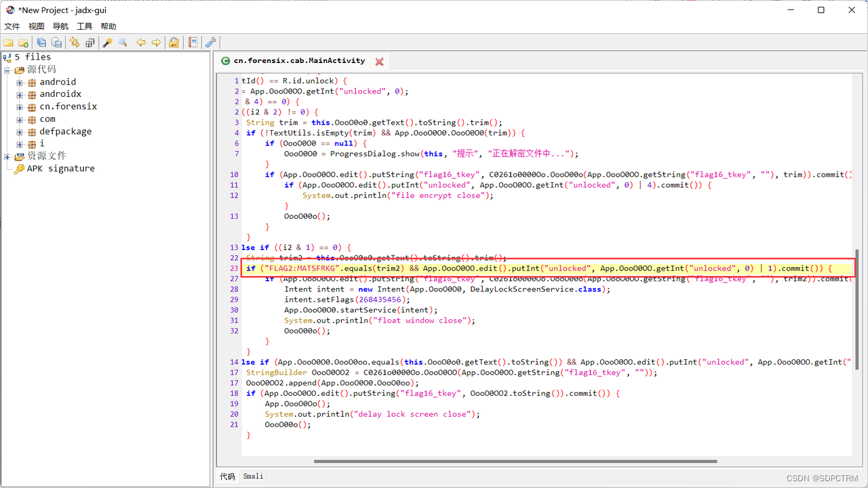Click the "file encrypt close" println line
Screen dimensions: 868x488
click(x=398, y=196)
